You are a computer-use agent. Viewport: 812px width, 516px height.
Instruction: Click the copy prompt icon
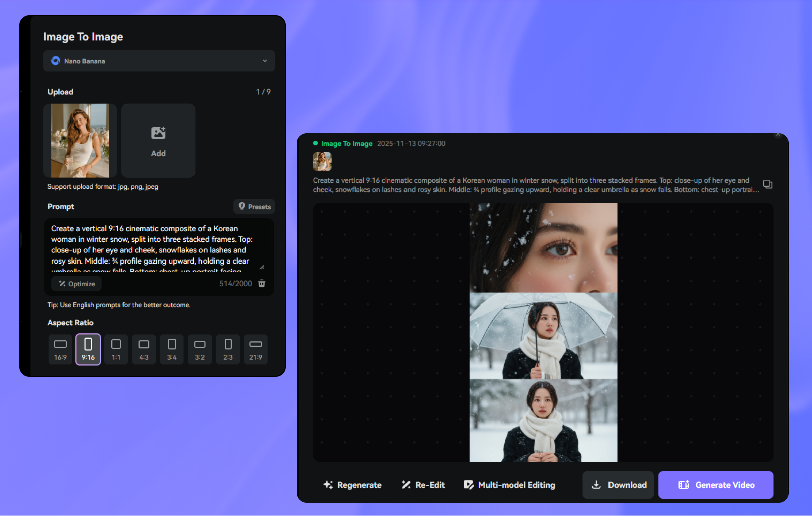767,184
